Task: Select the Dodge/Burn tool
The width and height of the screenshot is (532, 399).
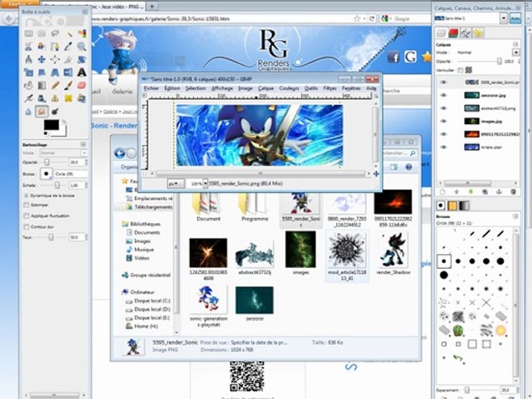Action: tap(55, 111)
